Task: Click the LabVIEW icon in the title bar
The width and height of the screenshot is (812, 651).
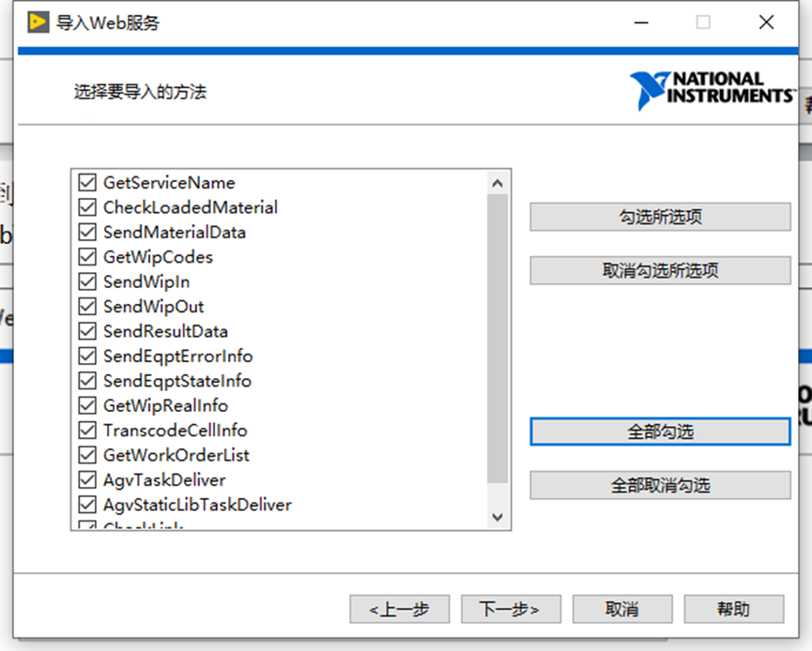Action: point(38,22)
